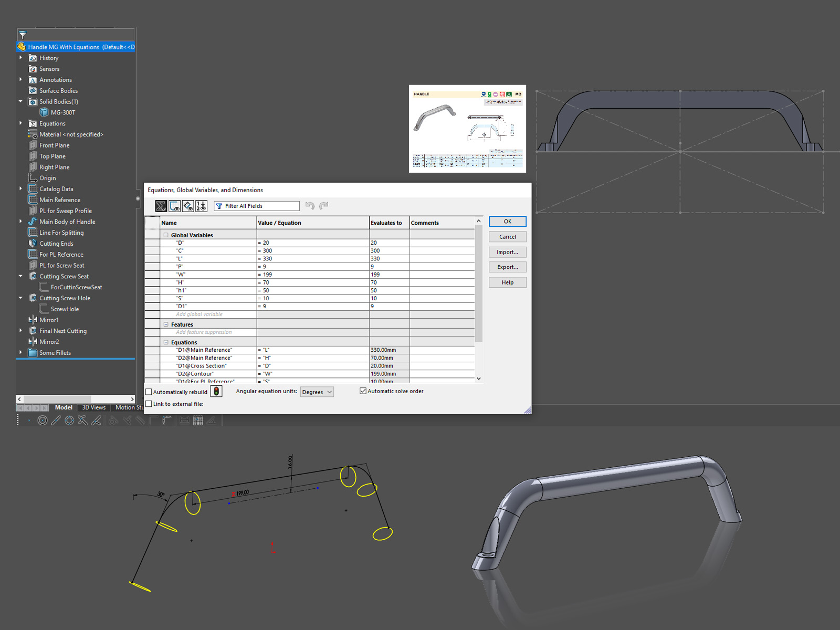
Task: Collapse the Solid Bodies(1) node
Action: 21,101
